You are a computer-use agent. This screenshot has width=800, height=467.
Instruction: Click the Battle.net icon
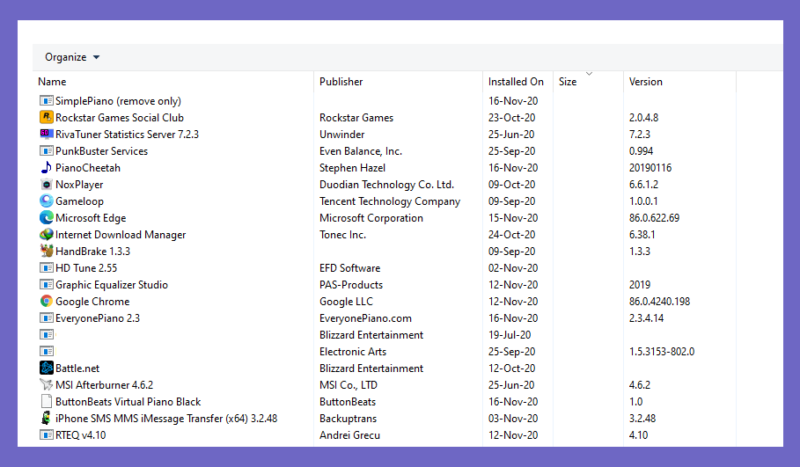click(x=46, y=368)
